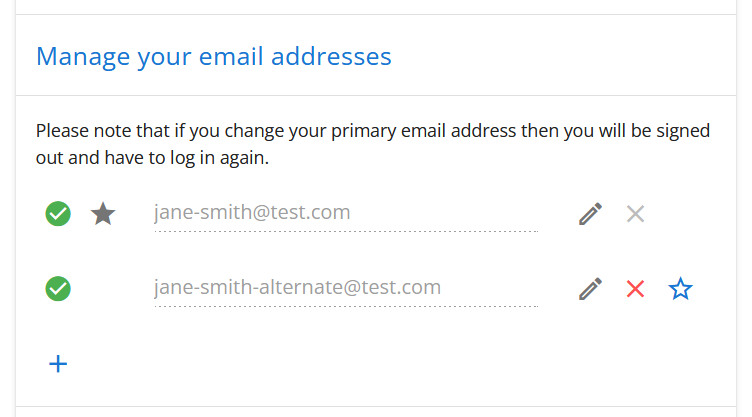This screenshot has width=752, height=417.
Task: Click the green verified checkmark beside jane-smith-alternate@test.com
Action: (58, 289)
